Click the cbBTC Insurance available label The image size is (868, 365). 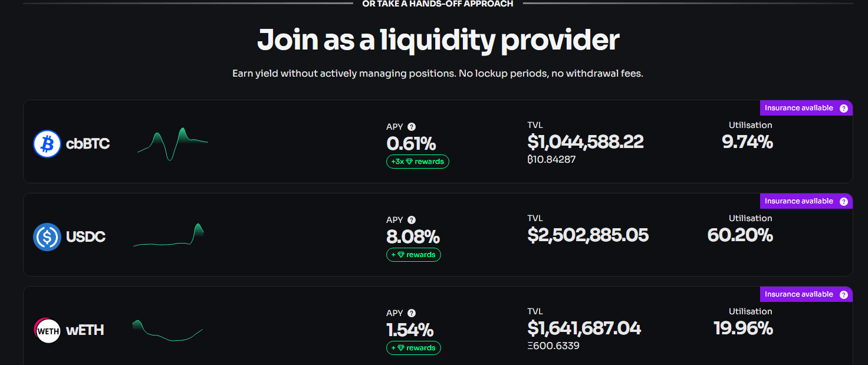click(798, 108)
